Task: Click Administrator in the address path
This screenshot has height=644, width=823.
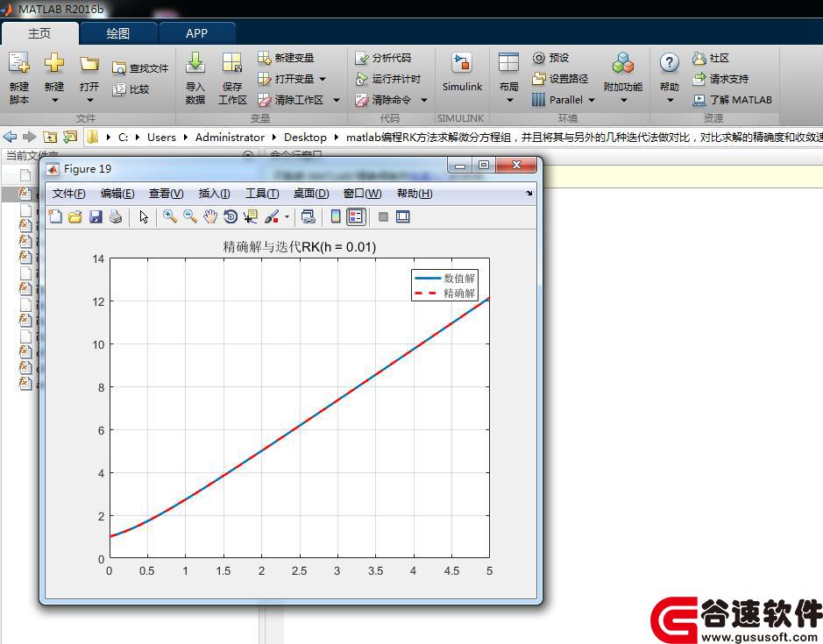Action: tap(230, 138)
